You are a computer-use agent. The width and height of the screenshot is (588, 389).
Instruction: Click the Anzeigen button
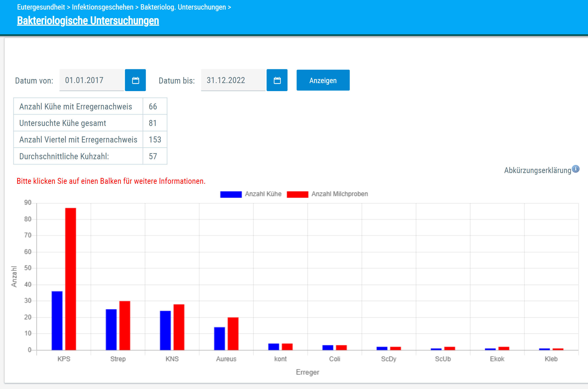tap(323, 80)
